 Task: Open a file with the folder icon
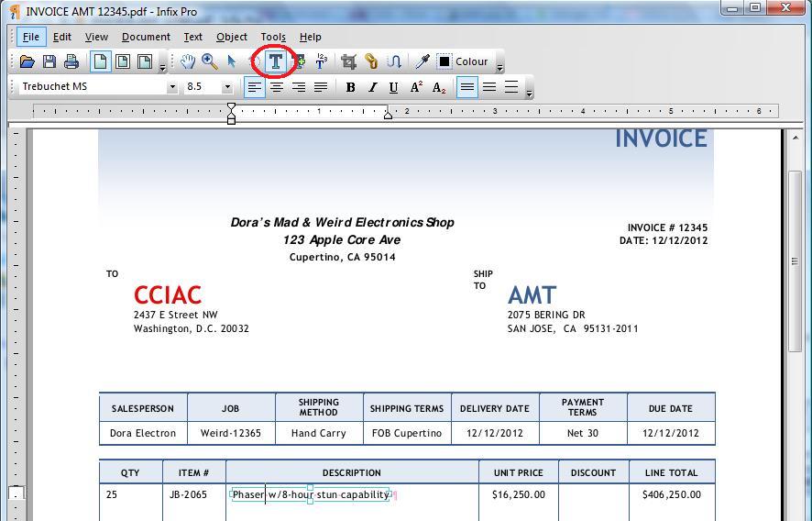(x=27, y=61)
